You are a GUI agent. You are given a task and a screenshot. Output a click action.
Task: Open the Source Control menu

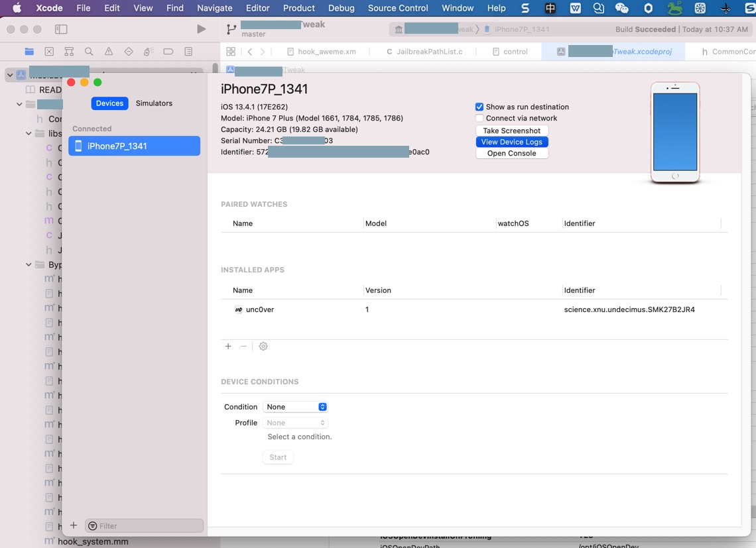tap(398, 8)
